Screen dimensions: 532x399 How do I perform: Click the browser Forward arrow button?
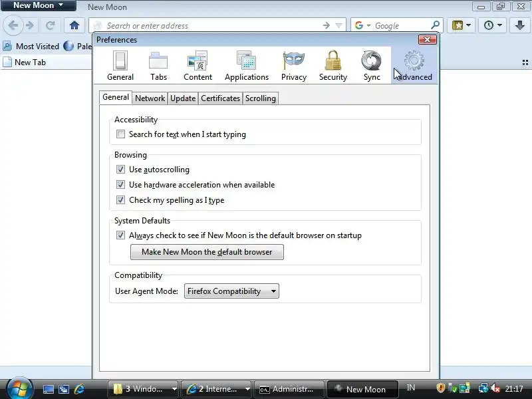click(x=30, y=25)
